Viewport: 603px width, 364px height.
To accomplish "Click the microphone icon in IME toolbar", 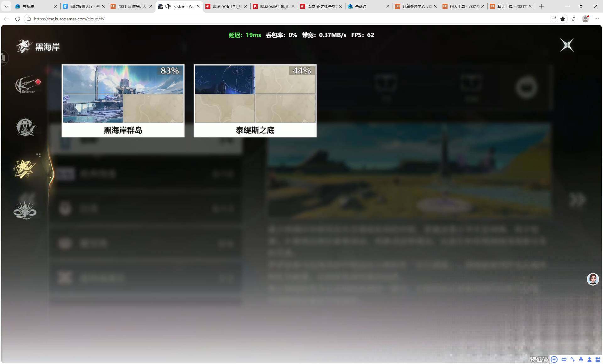I will tap(581, 360).
